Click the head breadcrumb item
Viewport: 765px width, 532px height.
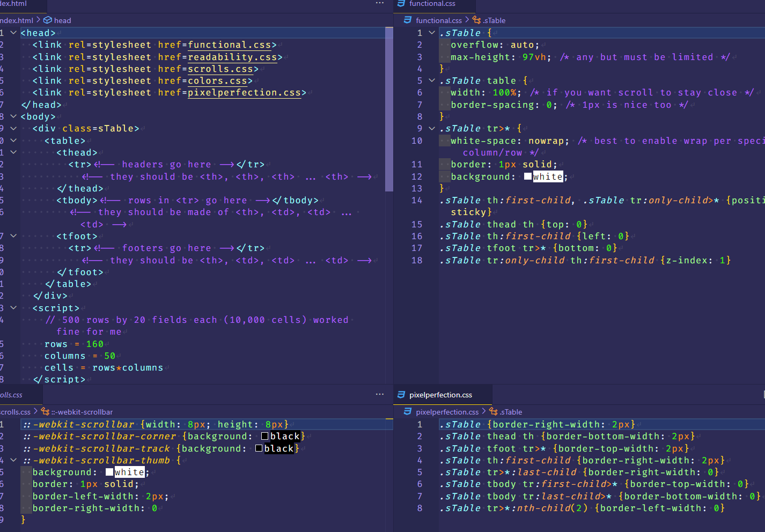pyautogui.click(x=62, y=20)
